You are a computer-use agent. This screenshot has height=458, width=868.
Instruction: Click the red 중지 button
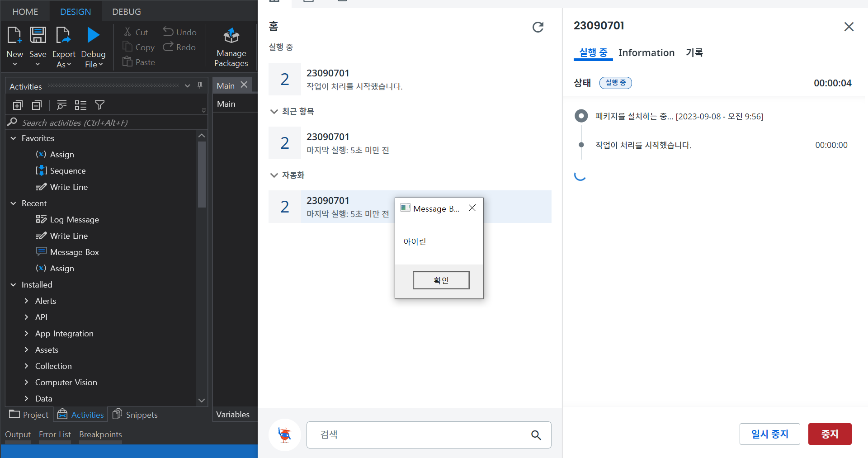click(830, 434)
